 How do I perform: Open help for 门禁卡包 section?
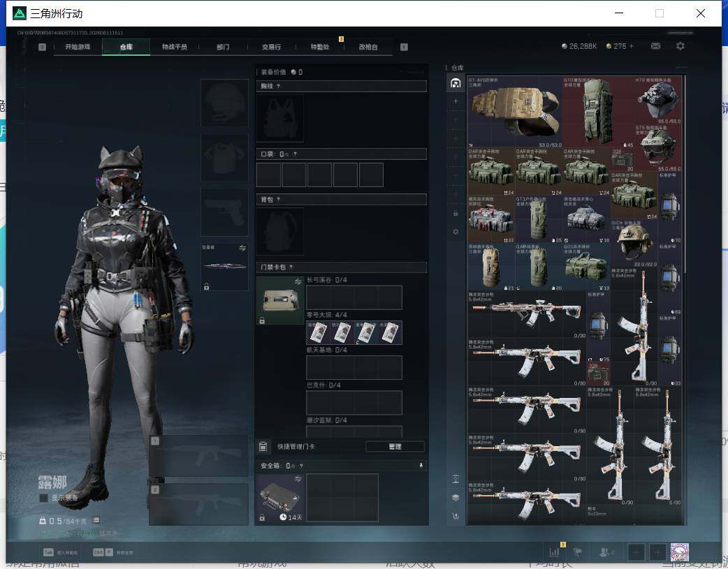click(x=291, y=267)
